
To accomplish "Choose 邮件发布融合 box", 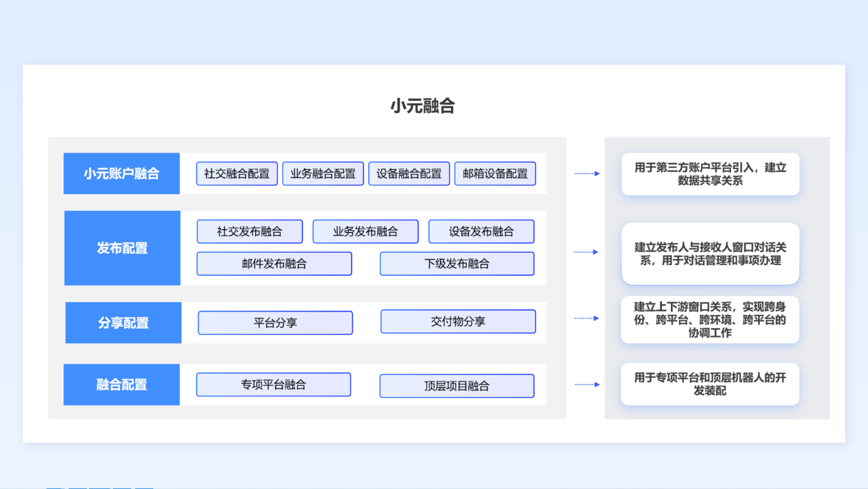I will [x=275, y=264].
